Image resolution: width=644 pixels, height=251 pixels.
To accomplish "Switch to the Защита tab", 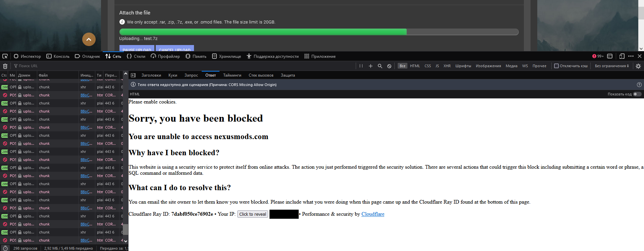I will [x=288, y=75].
